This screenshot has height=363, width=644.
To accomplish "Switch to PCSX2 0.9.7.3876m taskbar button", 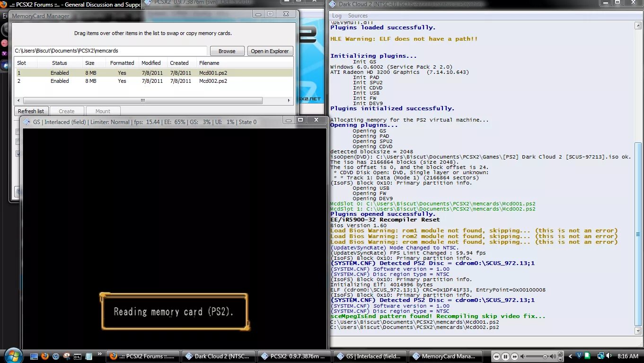I will coord(294,356).
